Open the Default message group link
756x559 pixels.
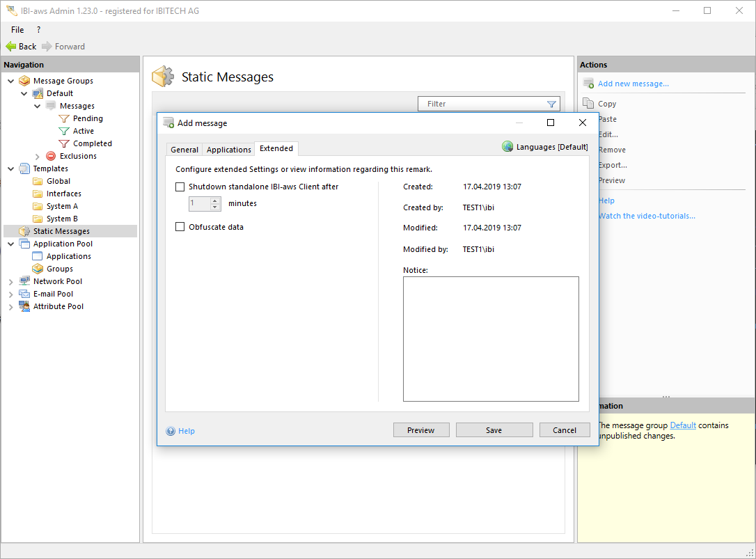pyautogui.click(x=682, y=425)
